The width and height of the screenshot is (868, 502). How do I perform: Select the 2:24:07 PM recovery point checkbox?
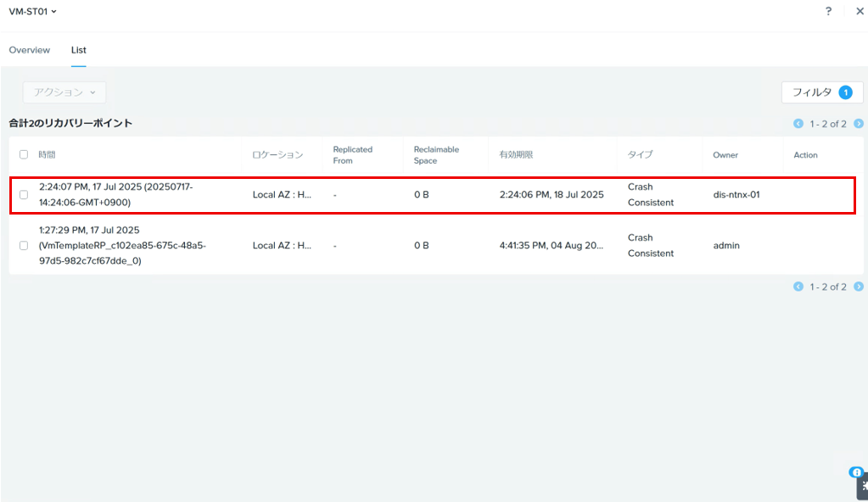(24, 195)
